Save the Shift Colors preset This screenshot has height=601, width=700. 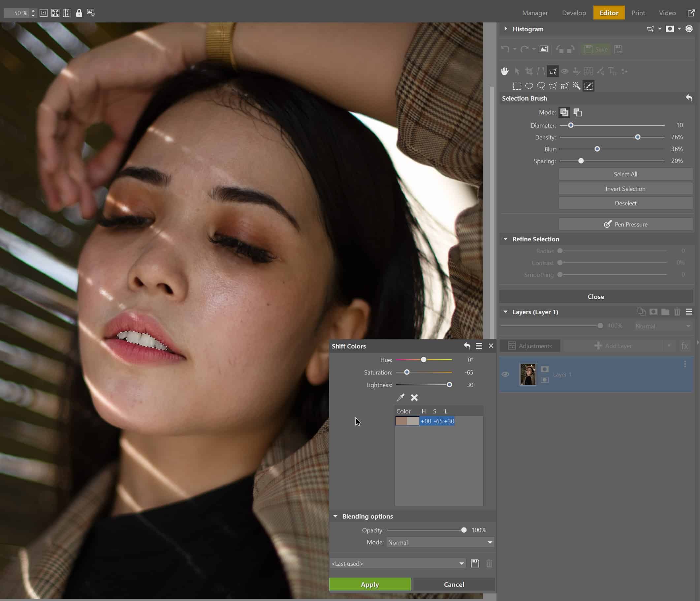click(475, 563)
